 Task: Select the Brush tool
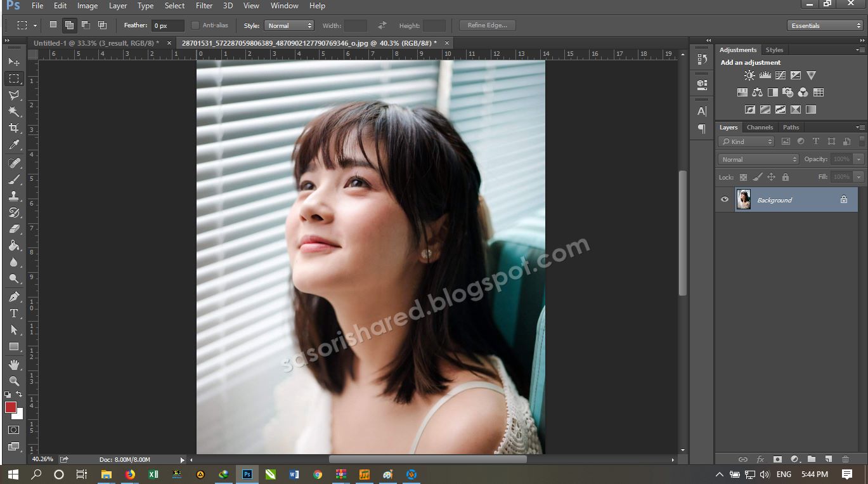[14, 180]
